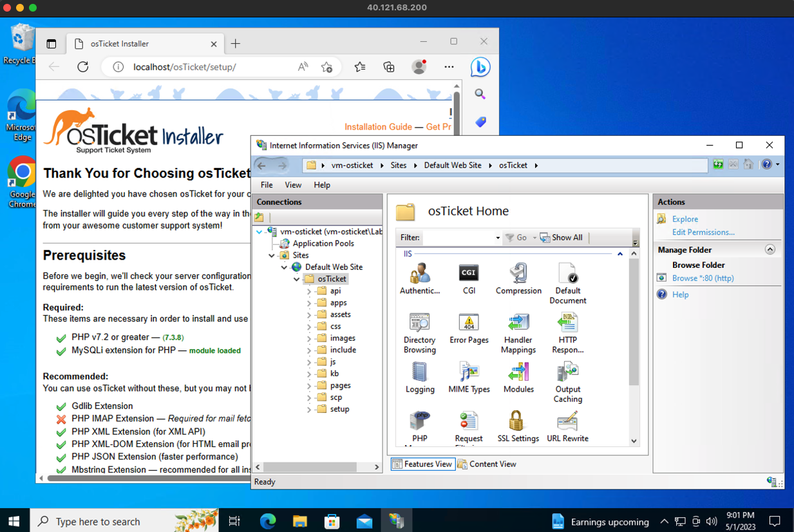The image size is (794, 532).
Task: Switch to Content View tab
Action: coord(487,464)
